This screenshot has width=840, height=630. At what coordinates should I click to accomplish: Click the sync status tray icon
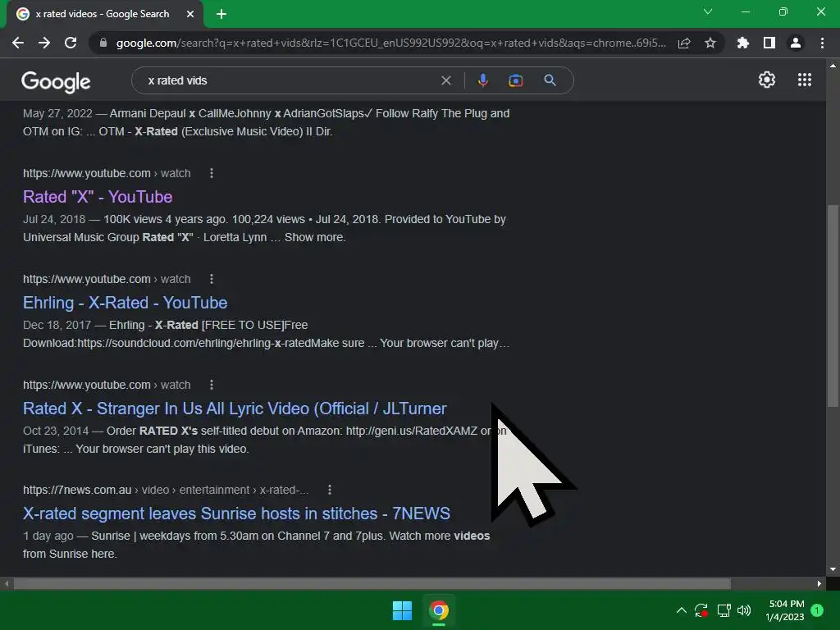point(701,610)
